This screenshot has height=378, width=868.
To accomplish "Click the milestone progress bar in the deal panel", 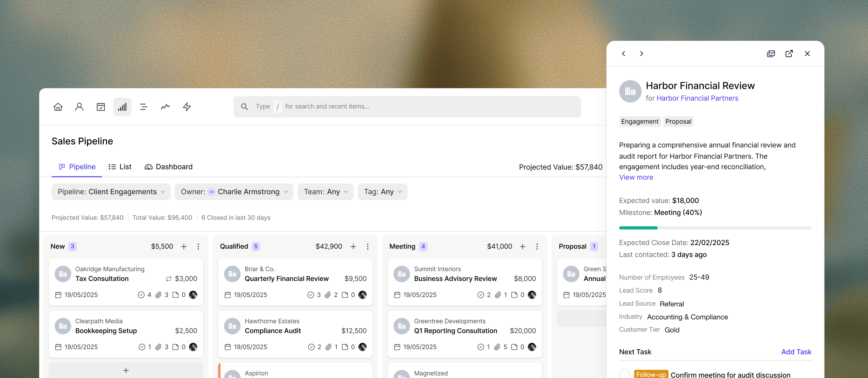I will [x=715, y=228].
